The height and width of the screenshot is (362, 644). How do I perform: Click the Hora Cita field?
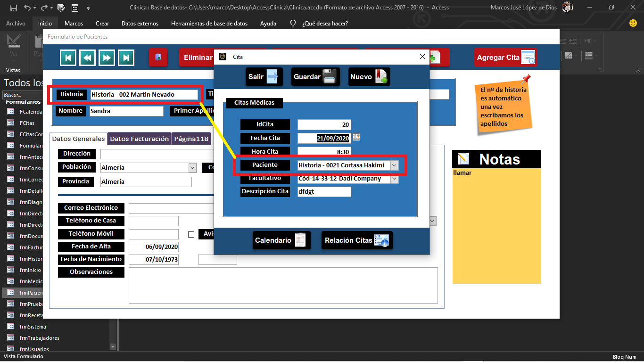(324, 152)
